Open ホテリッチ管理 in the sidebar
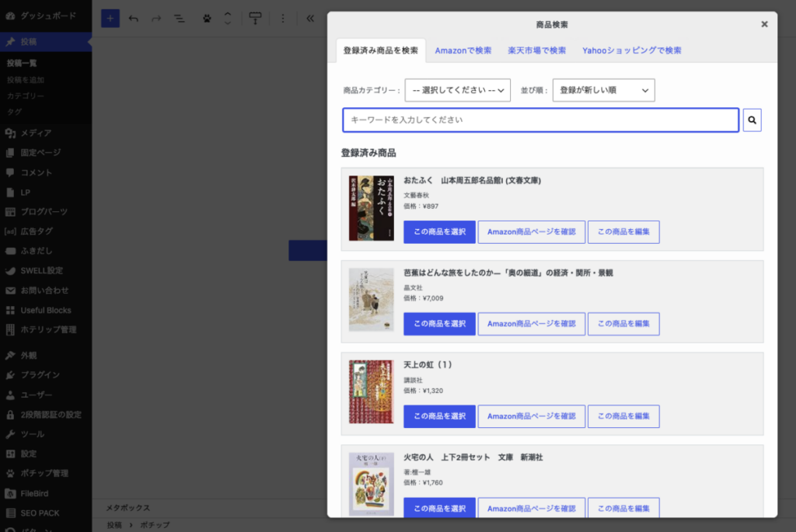The image size is (796, 532). coord(46,329)
